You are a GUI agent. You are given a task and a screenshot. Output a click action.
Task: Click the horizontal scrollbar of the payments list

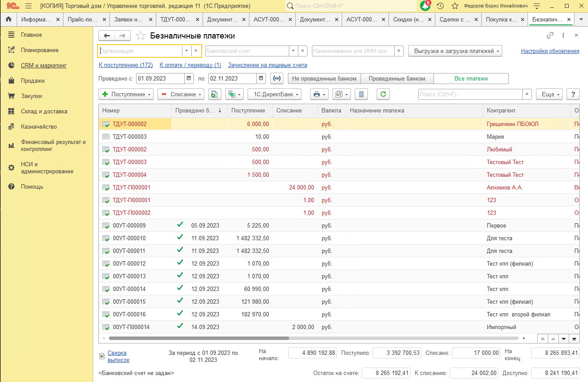point(199,338)
